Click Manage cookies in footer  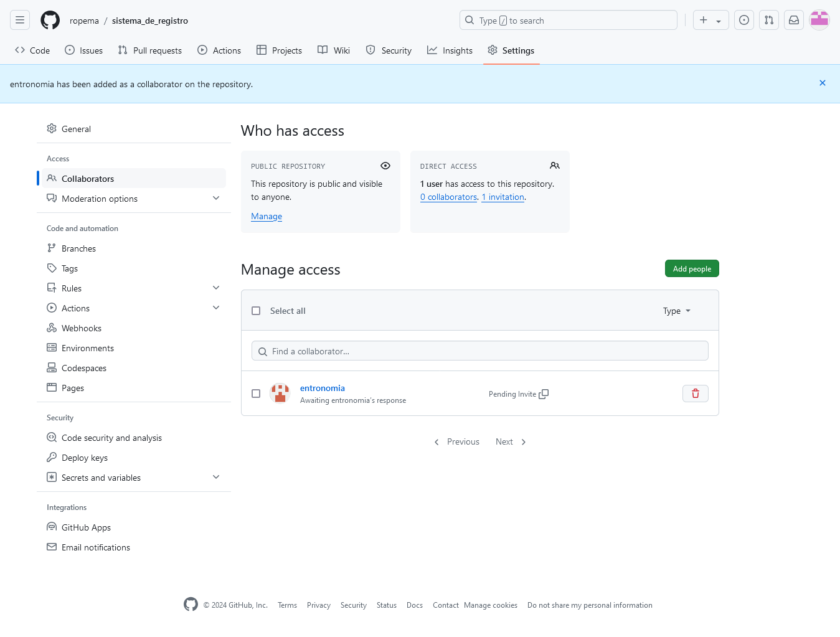pyautogui.click(x=491, y=605)
